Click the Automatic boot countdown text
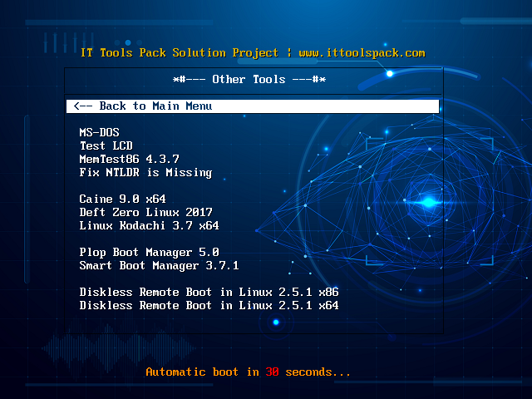Screen dimensions: 532x399 click(x=248, y=372)
